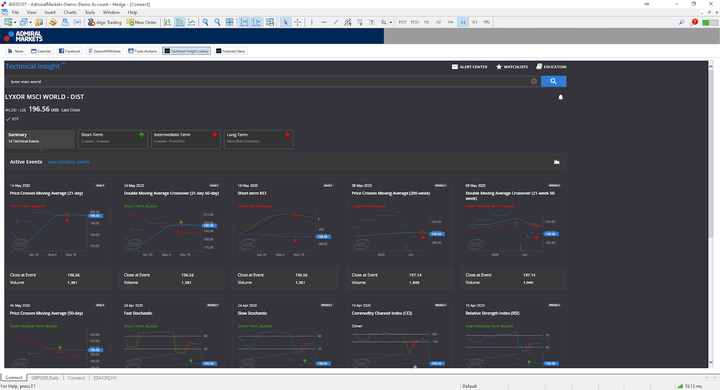720x390 pixels.
Task: Select the trendline drawing tool
Action: (x=336, y=22)
